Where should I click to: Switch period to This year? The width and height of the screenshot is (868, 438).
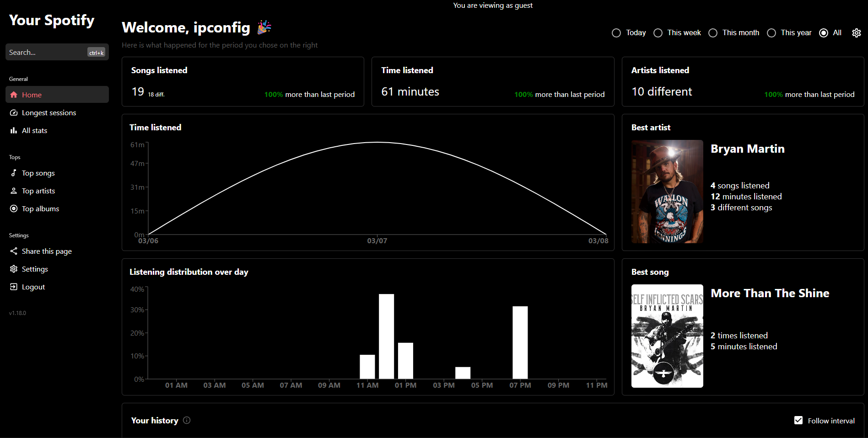[771, 33]
